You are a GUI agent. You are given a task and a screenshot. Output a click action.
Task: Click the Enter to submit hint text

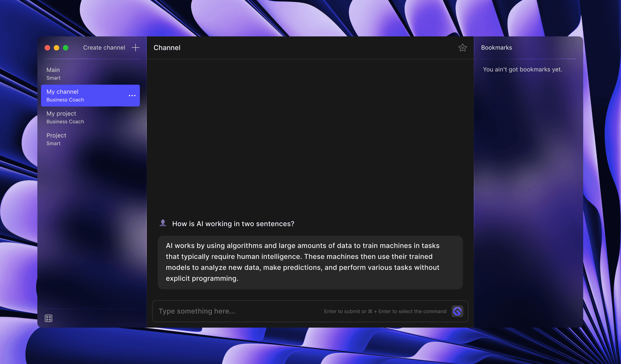tap(384, 311)
